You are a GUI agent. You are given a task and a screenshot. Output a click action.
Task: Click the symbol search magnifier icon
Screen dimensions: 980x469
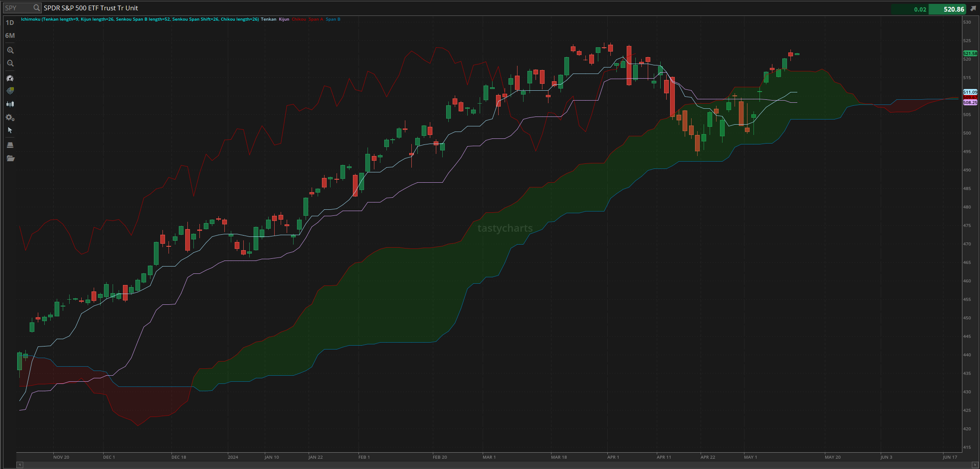click(37, 8)
